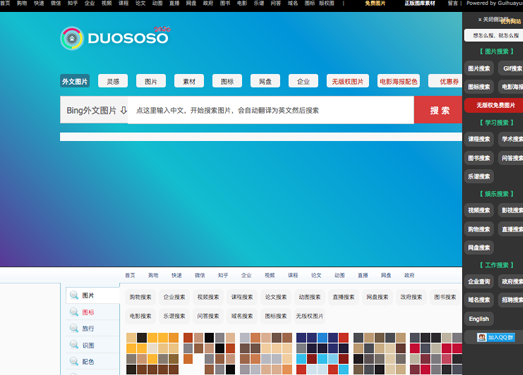Click the main image search text field
523x375 pixels.
point(271,110)
